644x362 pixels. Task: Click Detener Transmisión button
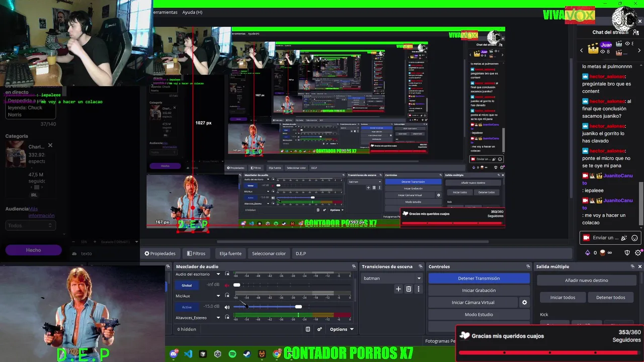click(479, 278)
